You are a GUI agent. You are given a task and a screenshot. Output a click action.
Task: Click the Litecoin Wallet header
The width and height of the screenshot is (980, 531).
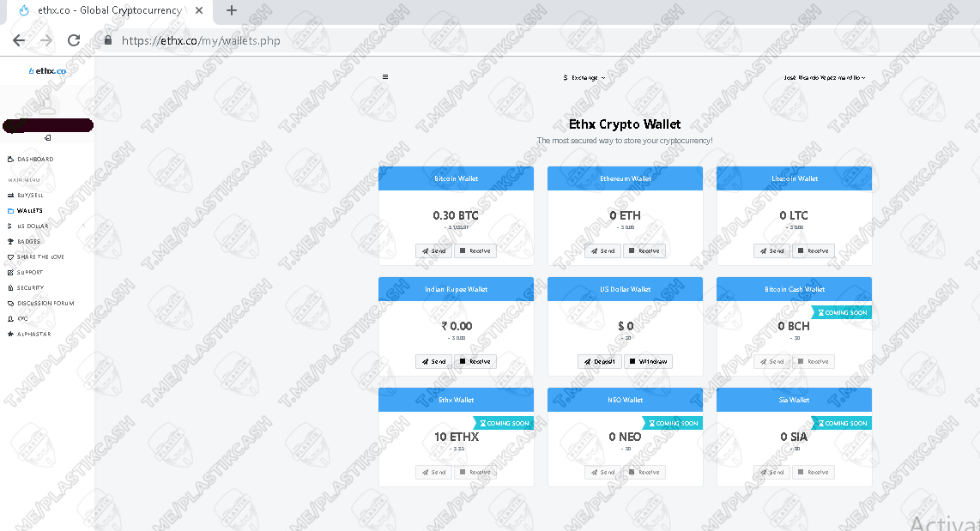[795, 178]
